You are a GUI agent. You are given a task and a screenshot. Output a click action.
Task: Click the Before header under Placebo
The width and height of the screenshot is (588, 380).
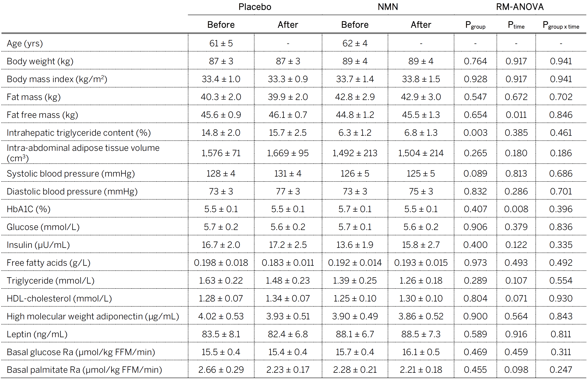pyautogui.click(x=221, y=25)
